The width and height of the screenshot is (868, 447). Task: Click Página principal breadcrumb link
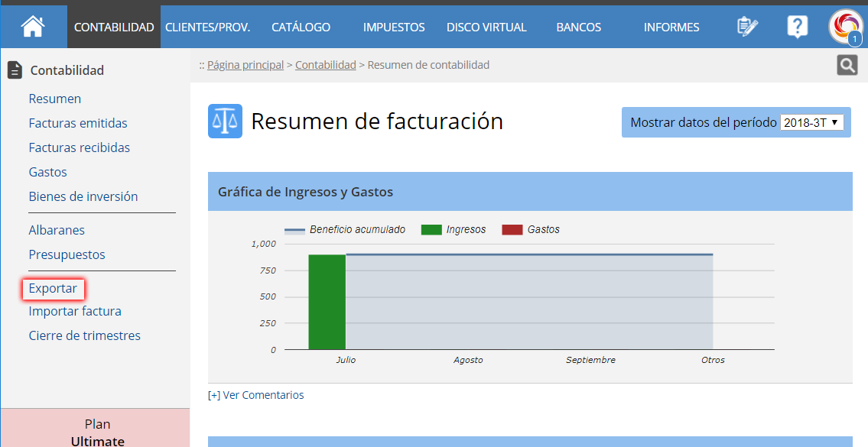click(x=245, y=65)
